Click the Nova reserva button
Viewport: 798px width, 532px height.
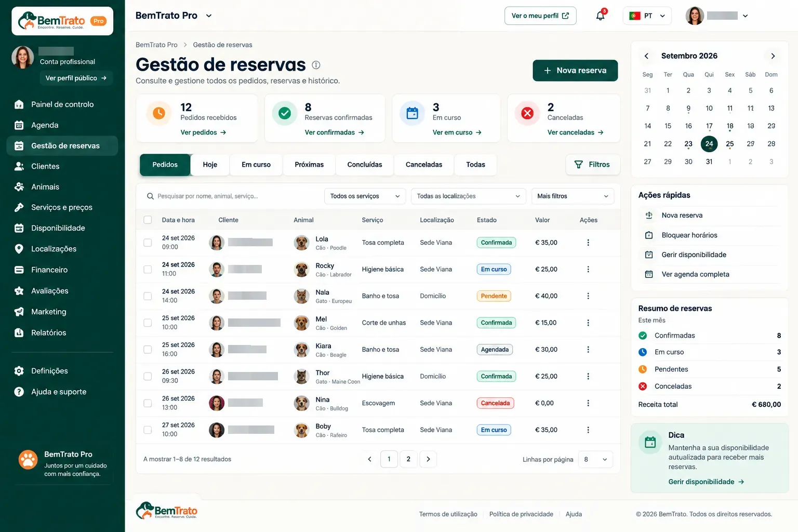(x=575, y=70)
